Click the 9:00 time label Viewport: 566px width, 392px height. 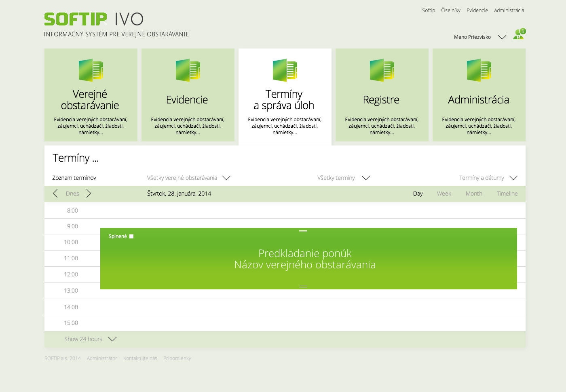pos(72,226)
